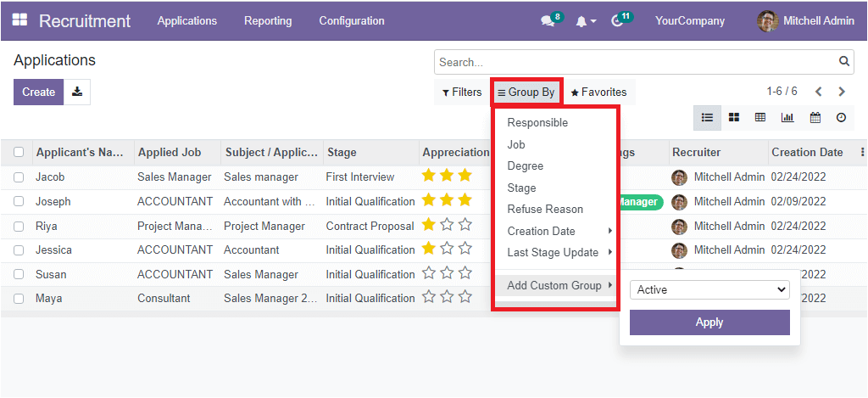Click the Create button
Image resolution: width=868 pixels, height=398 pixels.
pyautogui.click(x=38, y=92)
